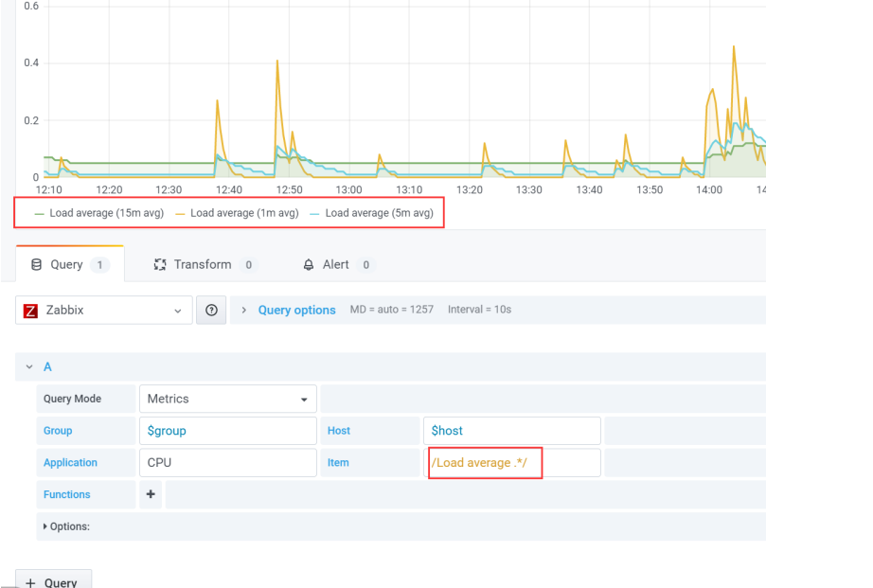Click the Transform tab icon
873x588 pixels.
point(160,264)
